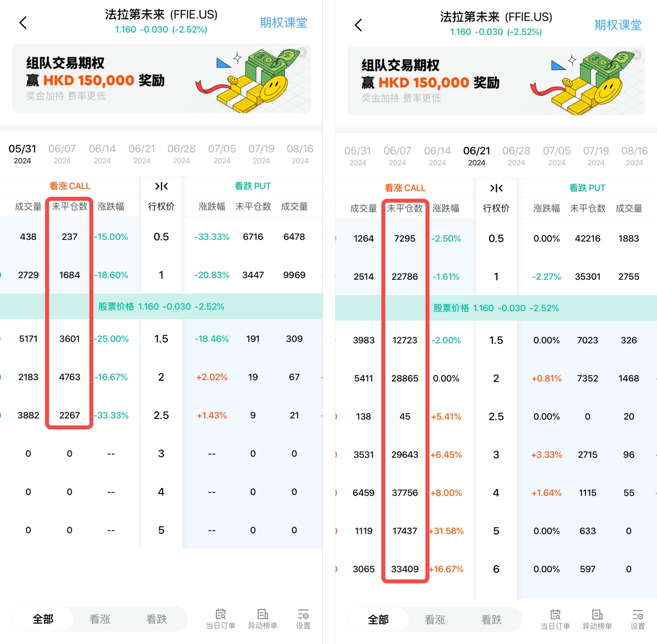Click the 行权价 column header in the left screen
Viewport: 657px width, 644px height.
(x=162, y=207)
